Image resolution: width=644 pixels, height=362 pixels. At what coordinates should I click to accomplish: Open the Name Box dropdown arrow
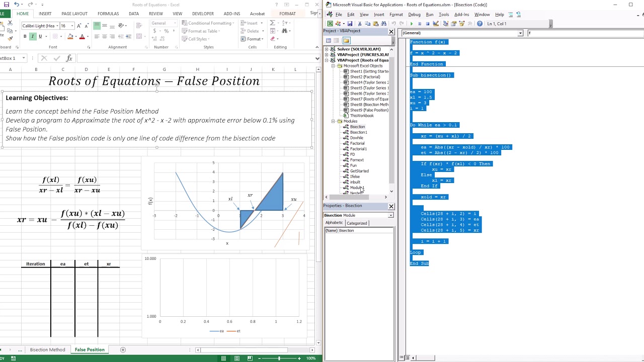(x=23, y=58)
